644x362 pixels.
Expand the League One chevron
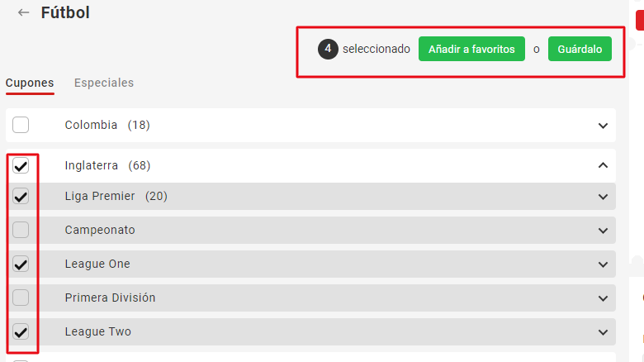[x=603, y=264]
